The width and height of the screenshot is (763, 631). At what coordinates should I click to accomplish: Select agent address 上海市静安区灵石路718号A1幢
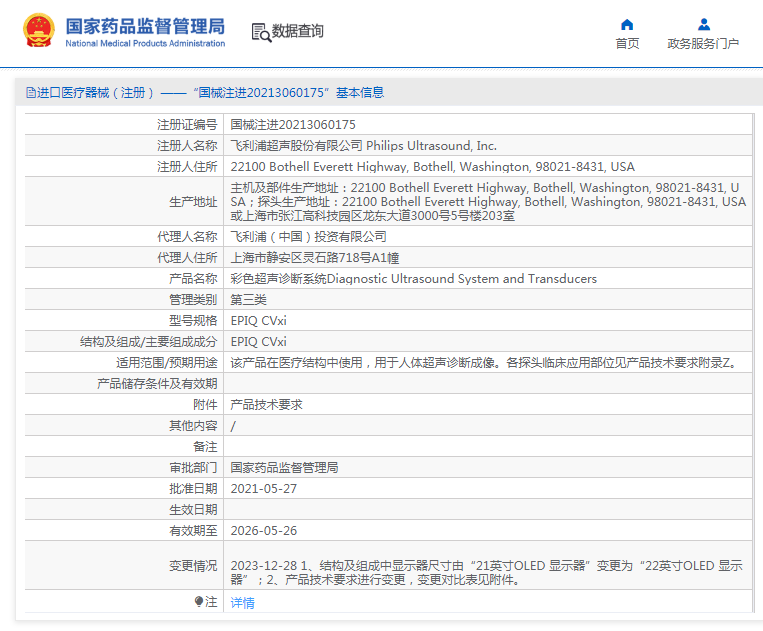coord(315,258)
